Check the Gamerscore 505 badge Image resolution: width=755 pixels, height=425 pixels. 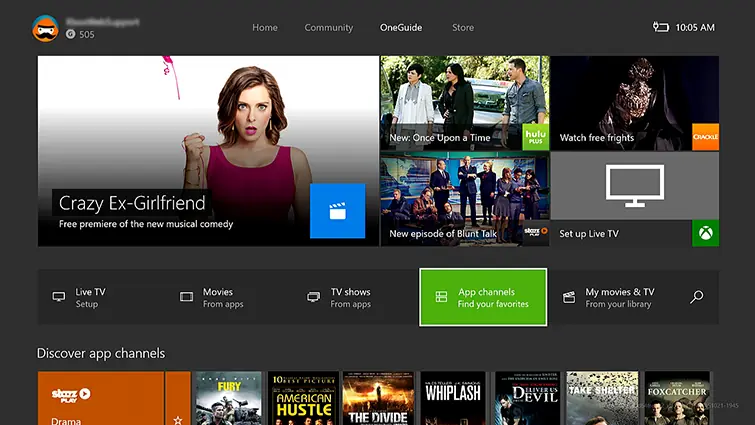tap(80, 34)
